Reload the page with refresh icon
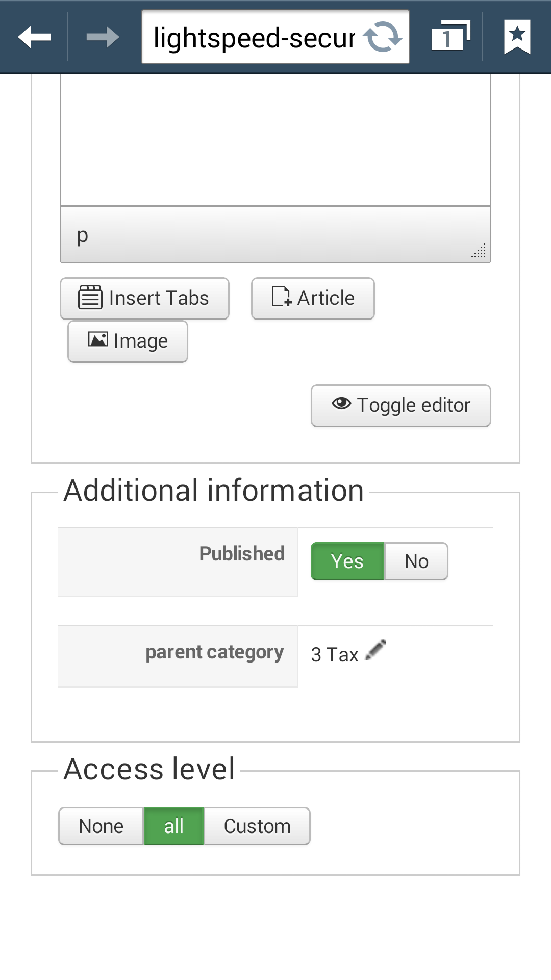This screenshot has width=551, height=980. tap(383, 37)
